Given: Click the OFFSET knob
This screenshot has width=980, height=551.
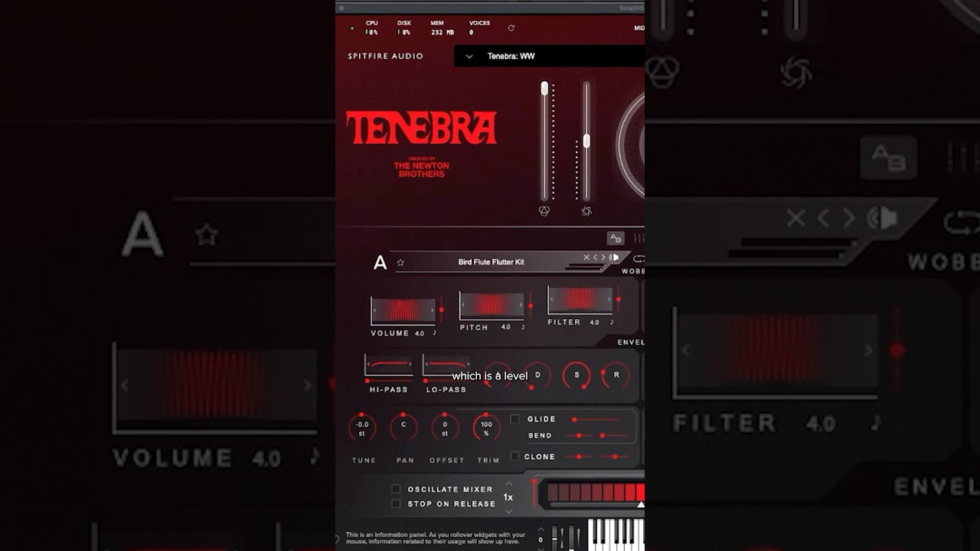Looking at the screenshot, I should [445, 427].
